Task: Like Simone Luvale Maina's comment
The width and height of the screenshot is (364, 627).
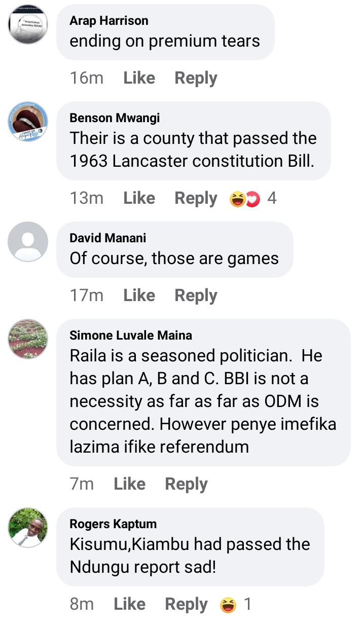Action: coord(130,484)
